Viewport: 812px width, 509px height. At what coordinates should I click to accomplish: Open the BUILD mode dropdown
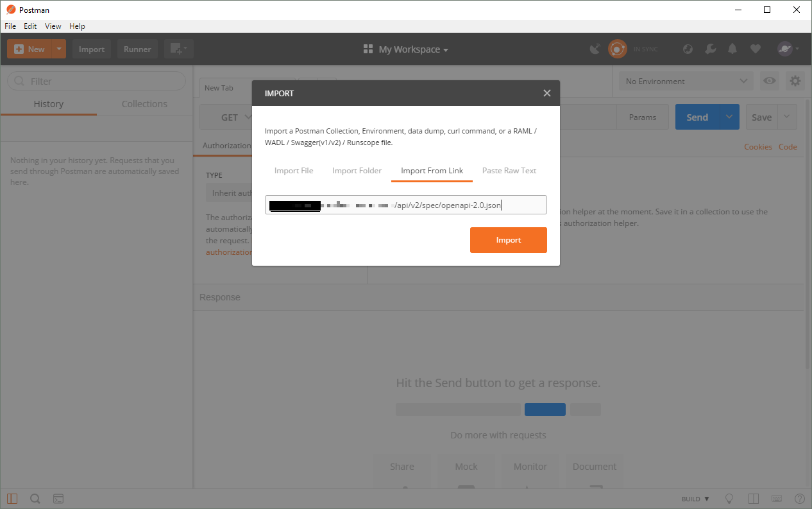coord(695,499)
